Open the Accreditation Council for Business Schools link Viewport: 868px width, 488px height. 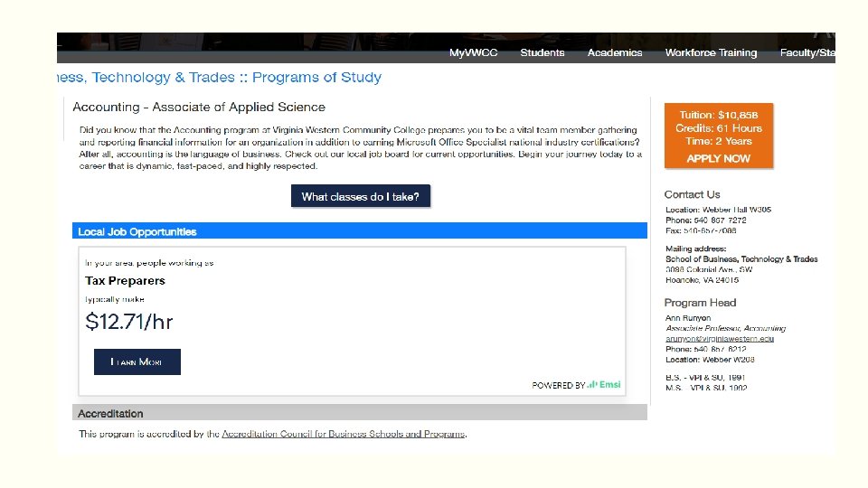(344, 434)
